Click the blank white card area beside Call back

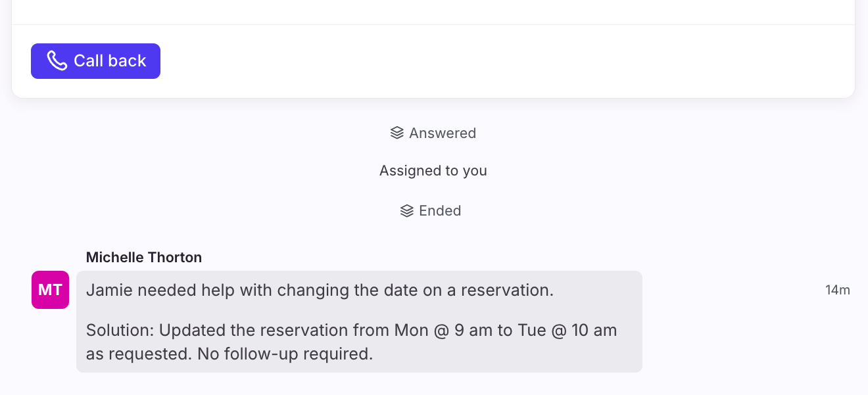pos(500,61)
